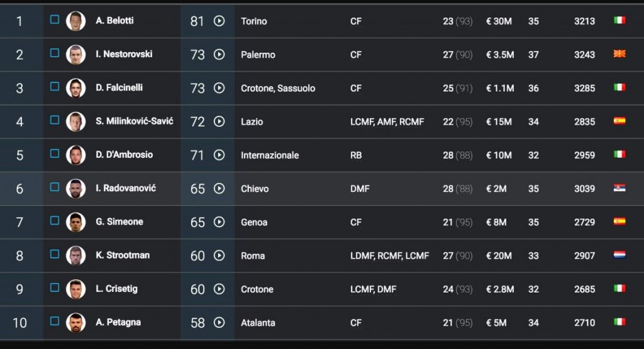Check the box next to K. Strootman

coord(55,254)
